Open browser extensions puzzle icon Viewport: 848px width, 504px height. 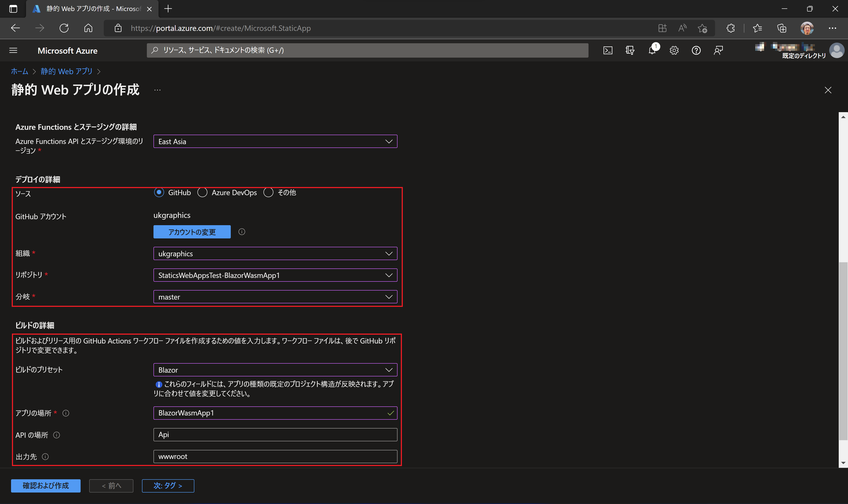731,28
